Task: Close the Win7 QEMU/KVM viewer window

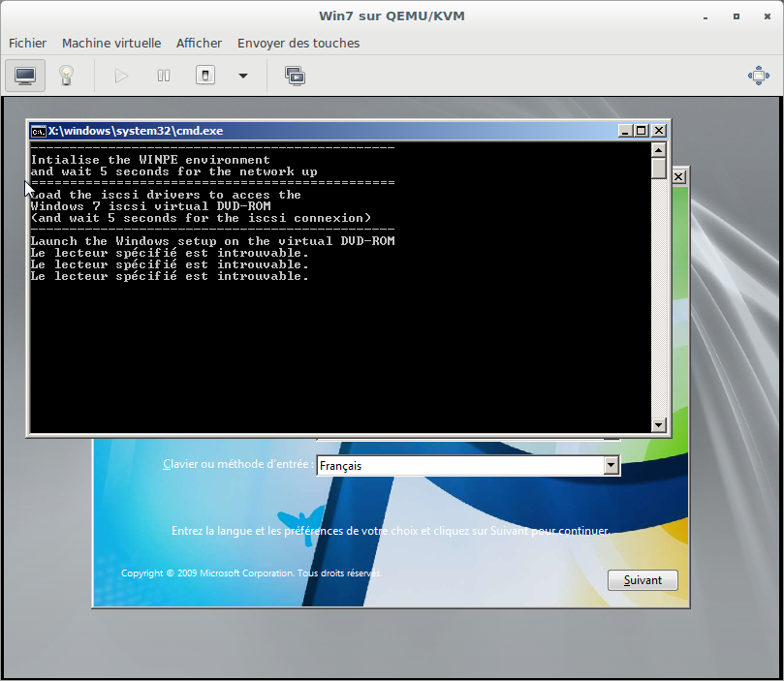Action: point(767,16)
